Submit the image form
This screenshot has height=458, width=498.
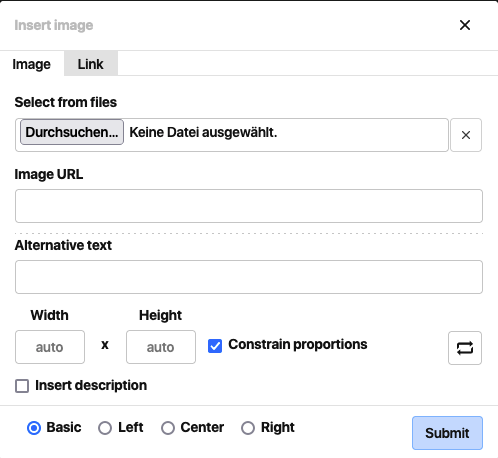pos(447,433)
